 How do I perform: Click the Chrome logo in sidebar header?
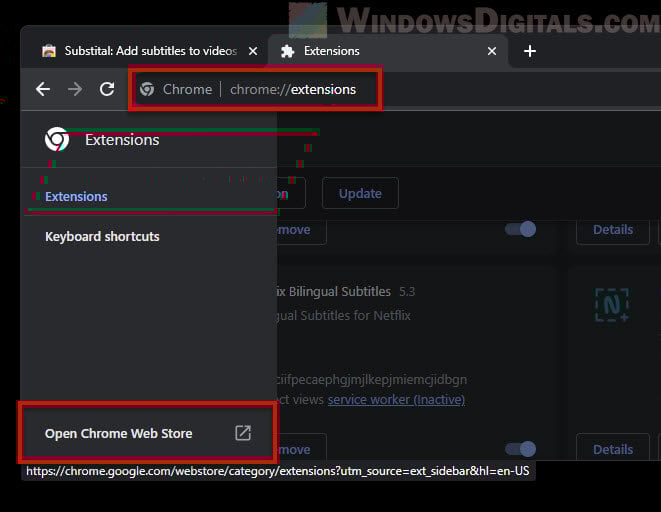pos(57,139)
